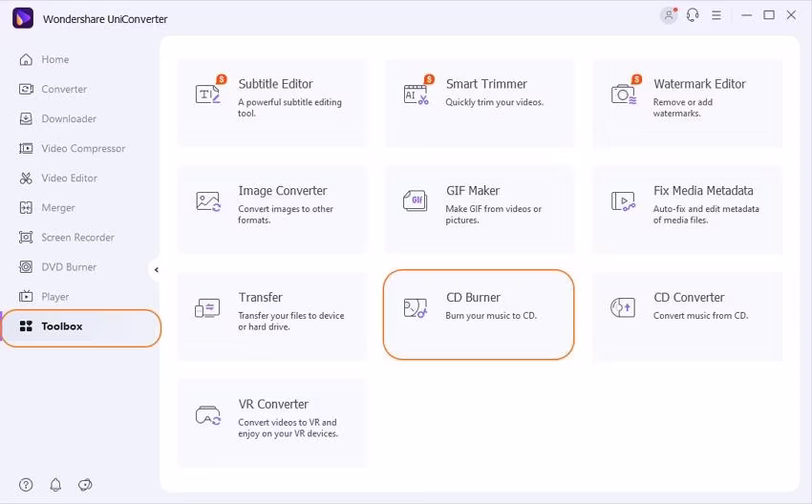This screenshot has width=812, height=504.
Task: Click the VR Converter headset icon
Action: 208,414
